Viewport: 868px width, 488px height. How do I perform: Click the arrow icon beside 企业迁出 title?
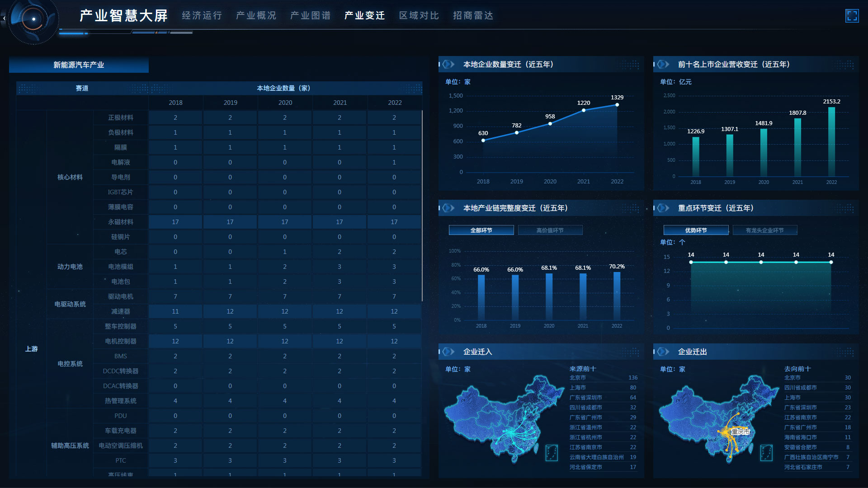point(663,352)
